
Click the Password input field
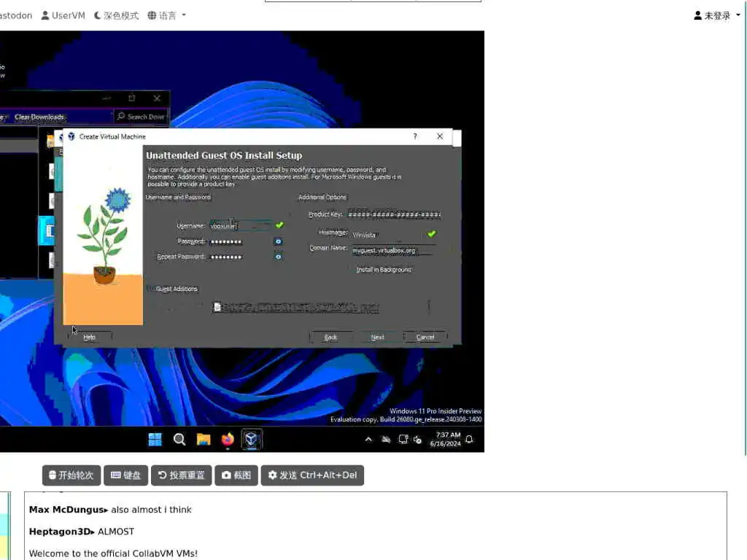240,241
